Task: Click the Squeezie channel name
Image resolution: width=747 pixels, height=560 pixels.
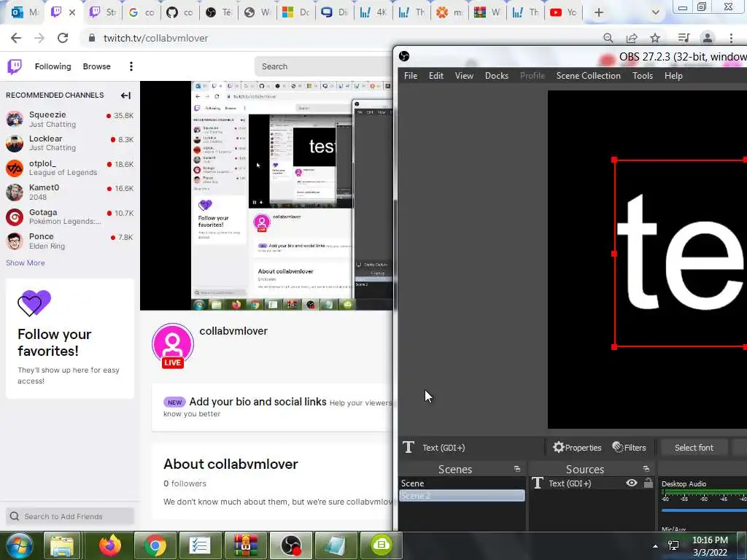Action: pyautogui.click(x=47, y=114)
